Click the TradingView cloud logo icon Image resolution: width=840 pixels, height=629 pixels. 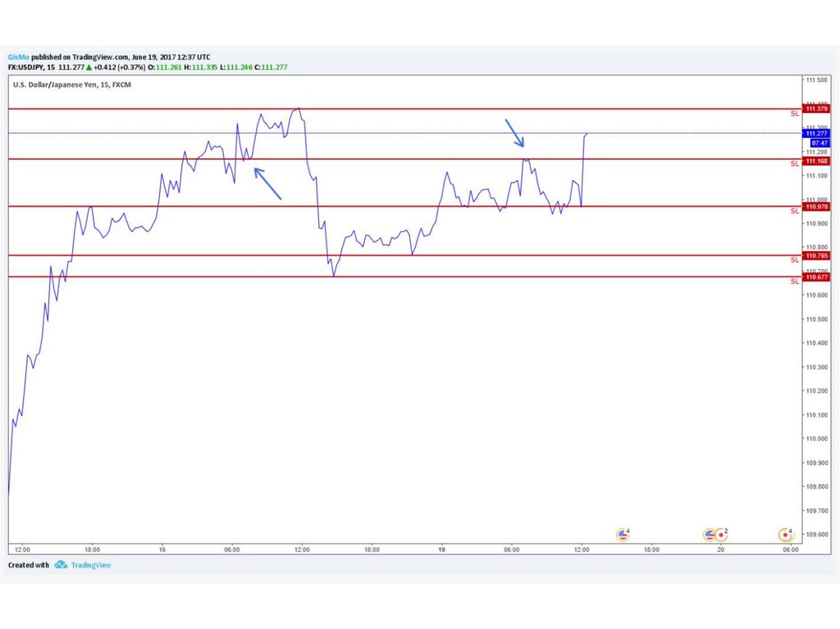[x=61, y=565]
